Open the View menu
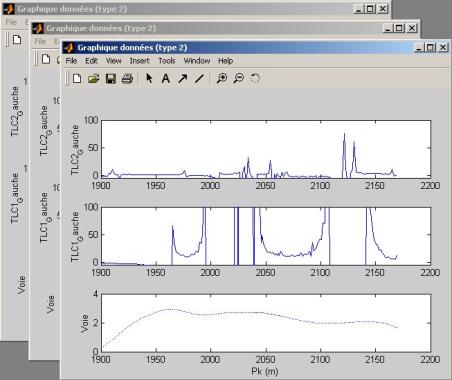The width and height of the screenshot is (452, 380). (114, 61)
